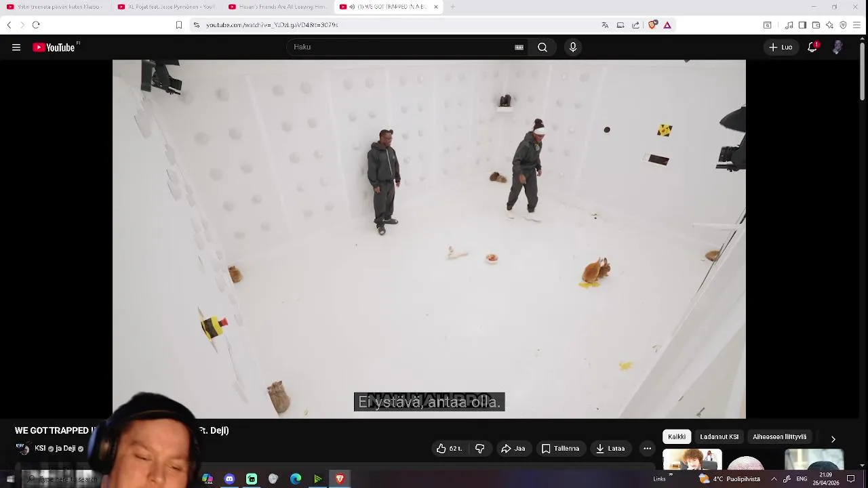This screenshot has height=488, width=868.
Task: Toggle the browser sidebar panel
Action: point(802,25)
